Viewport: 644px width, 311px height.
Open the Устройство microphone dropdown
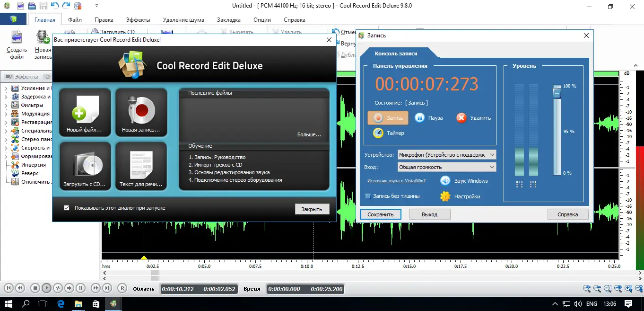[x=446, y=155]
